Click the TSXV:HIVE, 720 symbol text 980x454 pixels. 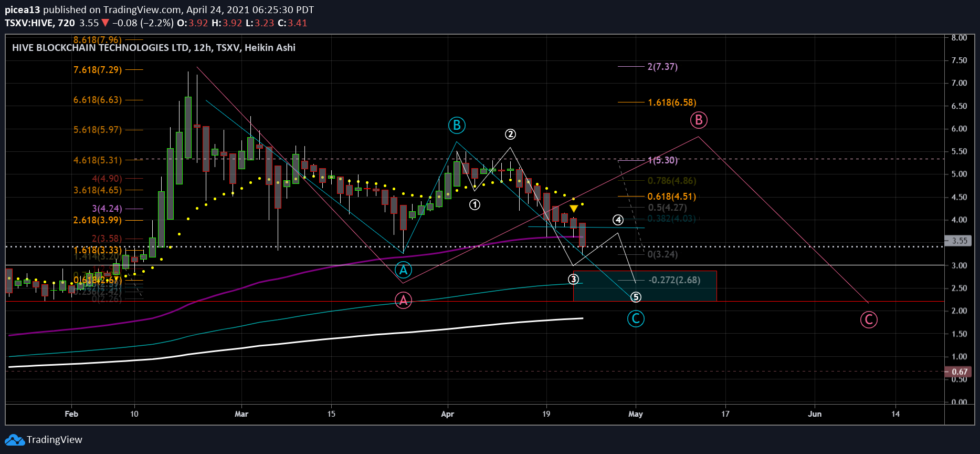[40, 23]
